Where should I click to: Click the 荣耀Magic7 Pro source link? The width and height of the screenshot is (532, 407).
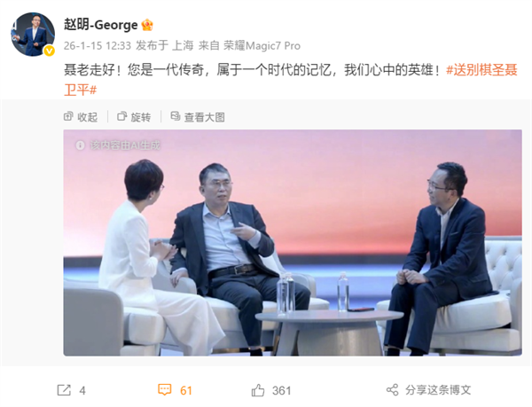pyautogui.click(x=262, y=45)
